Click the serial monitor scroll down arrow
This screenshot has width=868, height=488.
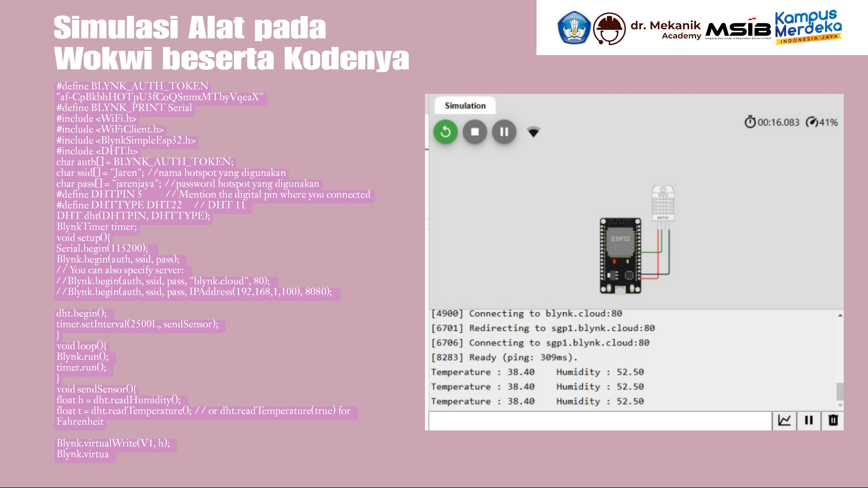pos(840,405)
